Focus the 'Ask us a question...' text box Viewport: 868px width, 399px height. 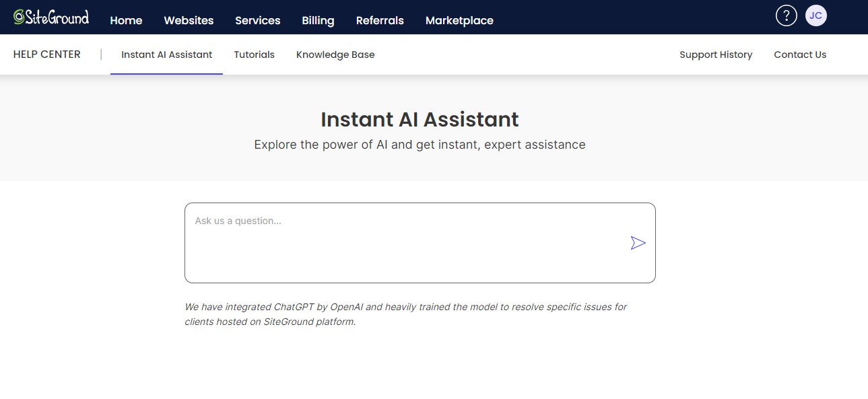click(x=420, y=243)
